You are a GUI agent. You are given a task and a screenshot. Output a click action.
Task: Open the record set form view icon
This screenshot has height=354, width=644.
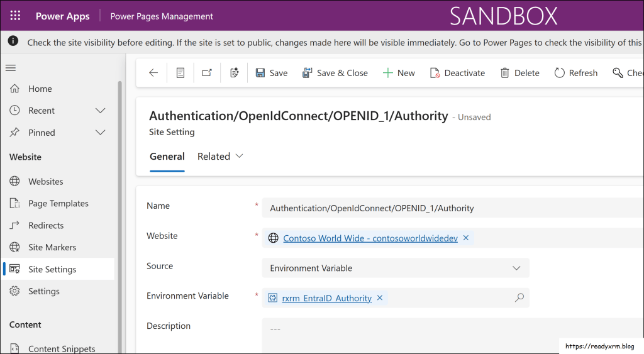coord(180,73)
